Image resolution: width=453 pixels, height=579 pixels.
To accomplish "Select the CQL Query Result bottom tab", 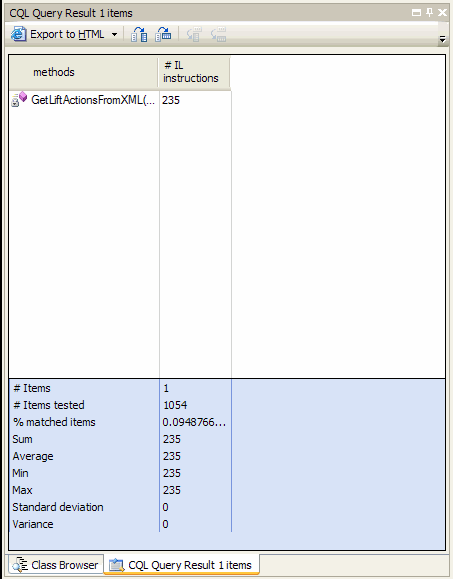I will click(182, 565).
